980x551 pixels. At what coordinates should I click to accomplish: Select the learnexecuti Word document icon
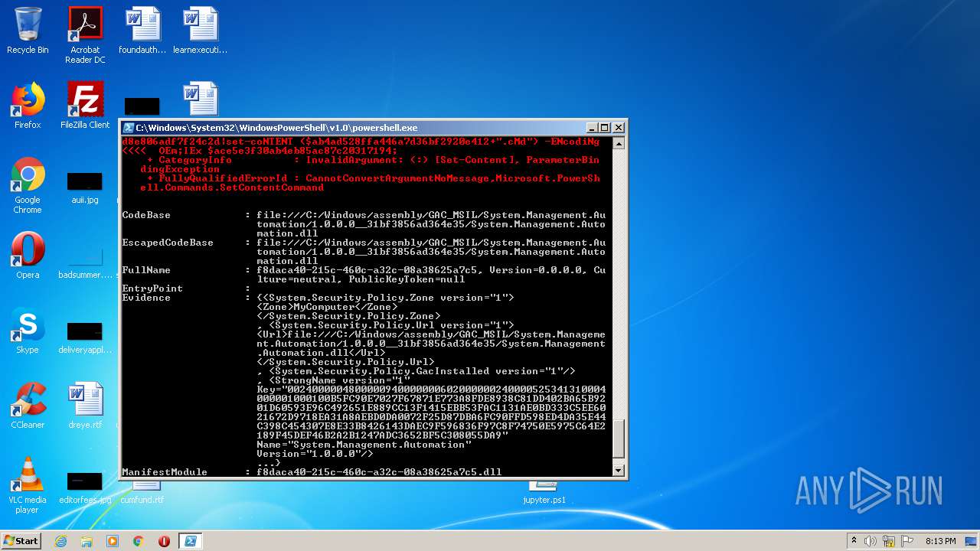pos(201,31)
